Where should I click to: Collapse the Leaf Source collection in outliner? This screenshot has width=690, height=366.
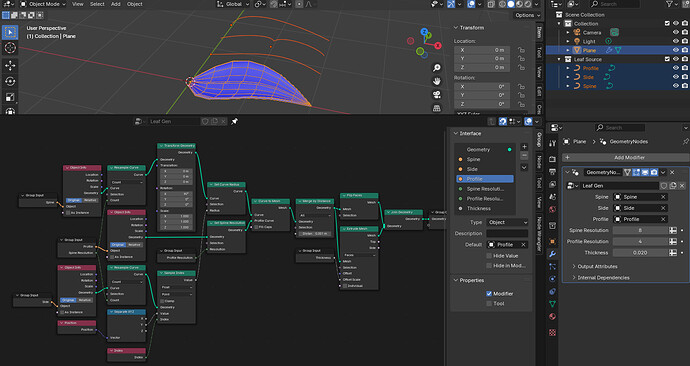coord(559,59)
